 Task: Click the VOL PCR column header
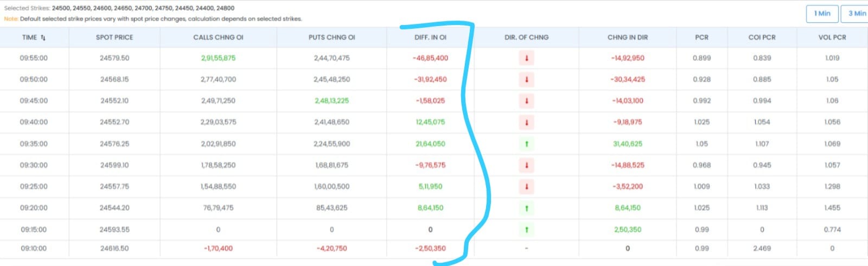click(832, 37)
